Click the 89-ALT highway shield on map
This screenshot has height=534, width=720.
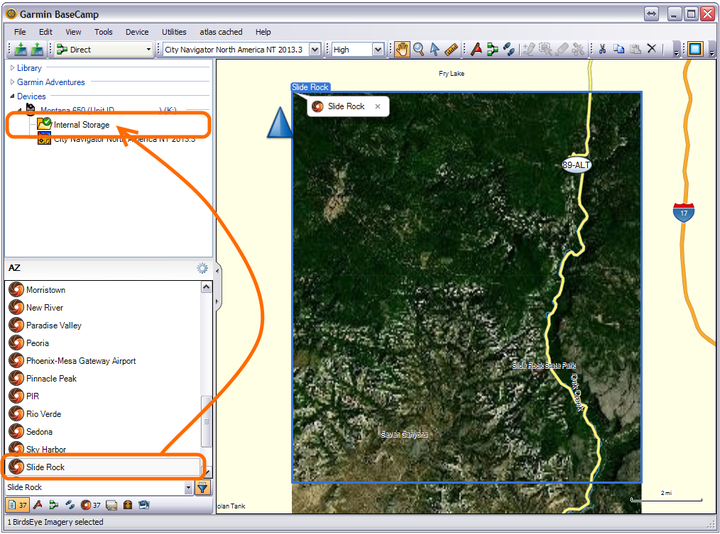(x=576, y=165)
